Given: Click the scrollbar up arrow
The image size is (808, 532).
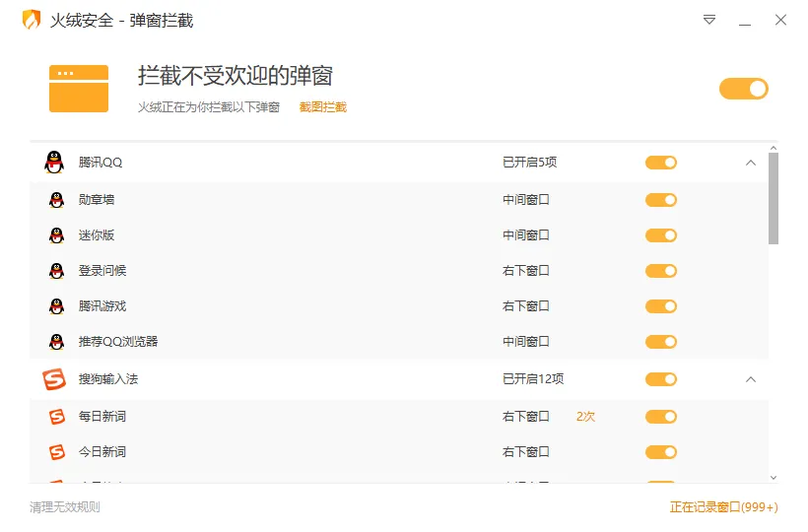Looking at the screenshot, I should coord(773,148).
